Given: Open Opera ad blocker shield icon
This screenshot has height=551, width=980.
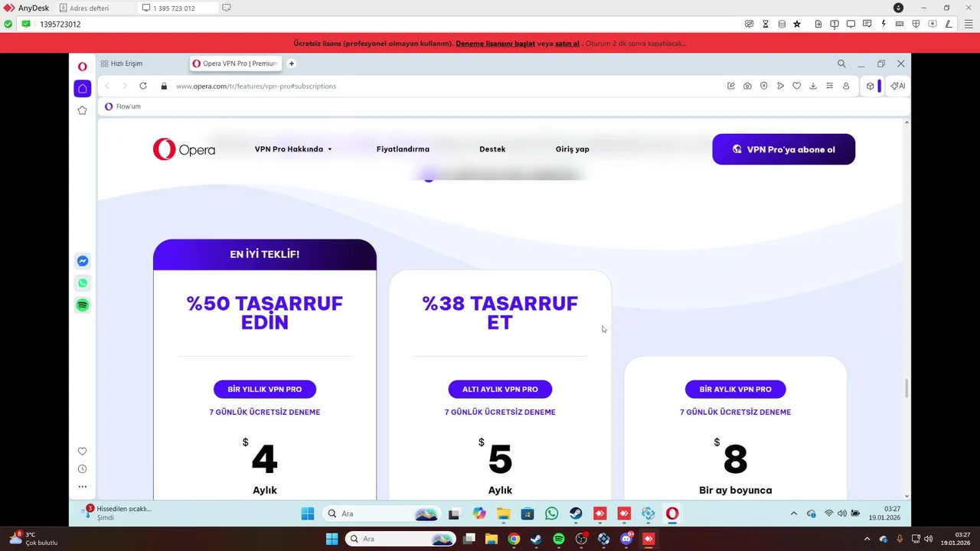Looking at the screenshot, I should tap(764, 86).
